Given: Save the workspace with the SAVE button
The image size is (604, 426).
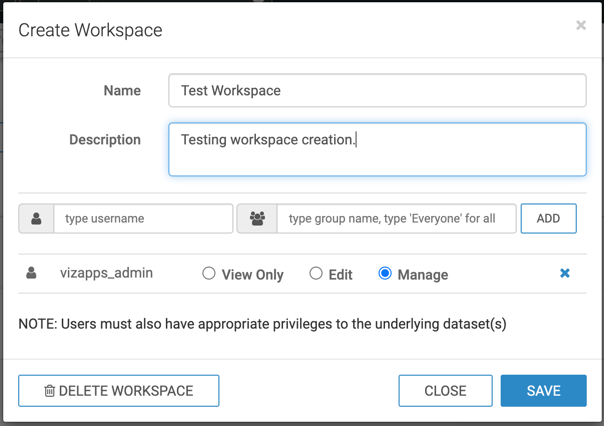Looking at the screenshot, I should pyautogui.click(x=543, y=390).
